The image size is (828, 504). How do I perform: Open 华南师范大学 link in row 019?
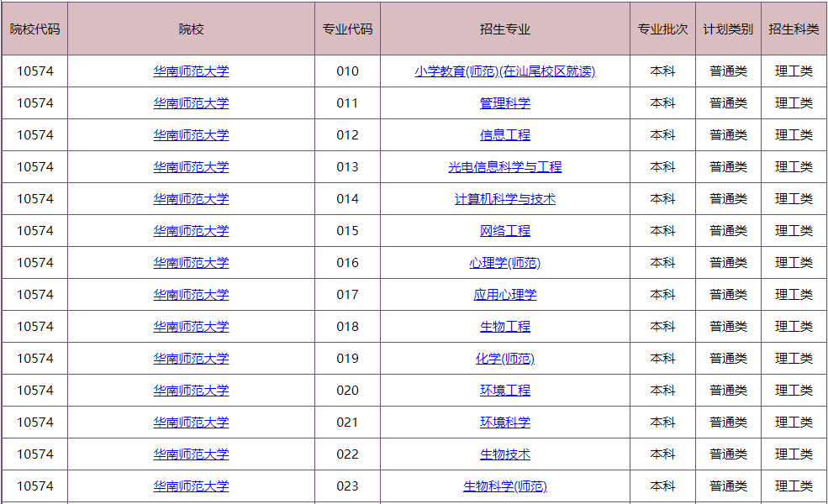[x=191, y=359]
